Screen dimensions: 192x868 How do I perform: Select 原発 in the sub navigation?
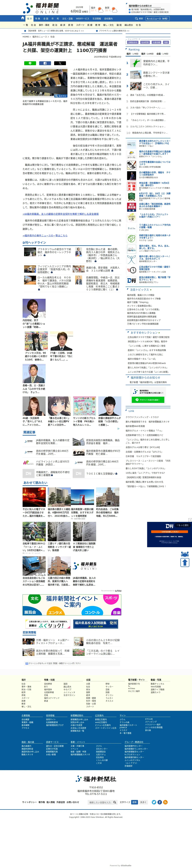[71, 25]
